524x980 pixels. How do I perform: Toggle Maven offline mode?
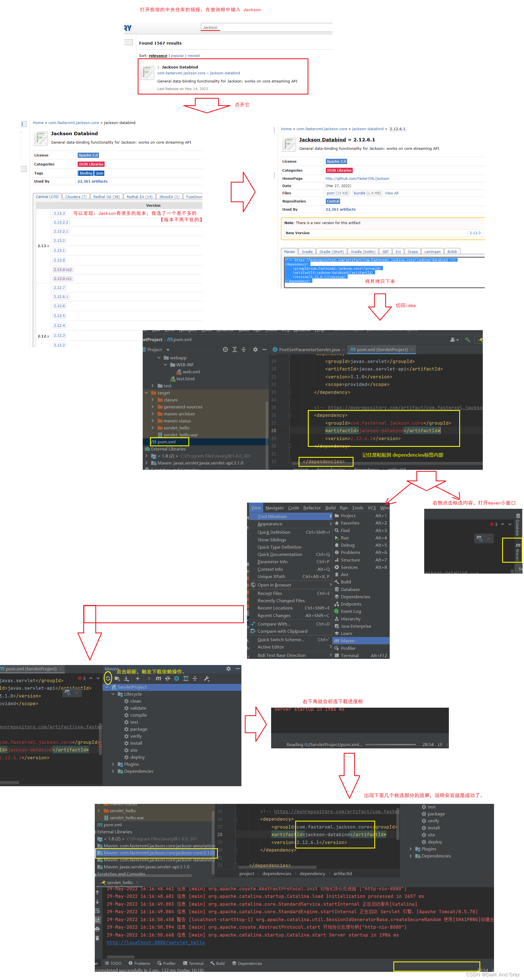click(167, 678)
